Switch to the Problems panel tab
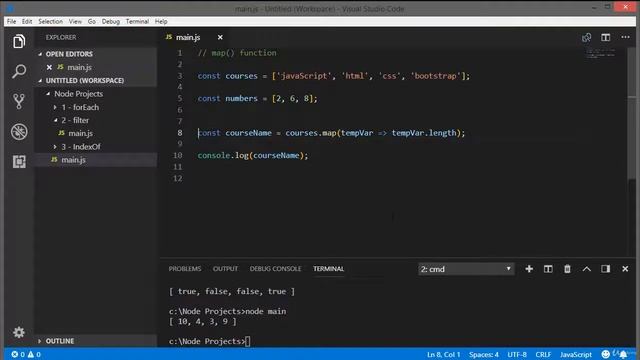Viewport: 640px width, 360px height. click(x=185, y=269)
